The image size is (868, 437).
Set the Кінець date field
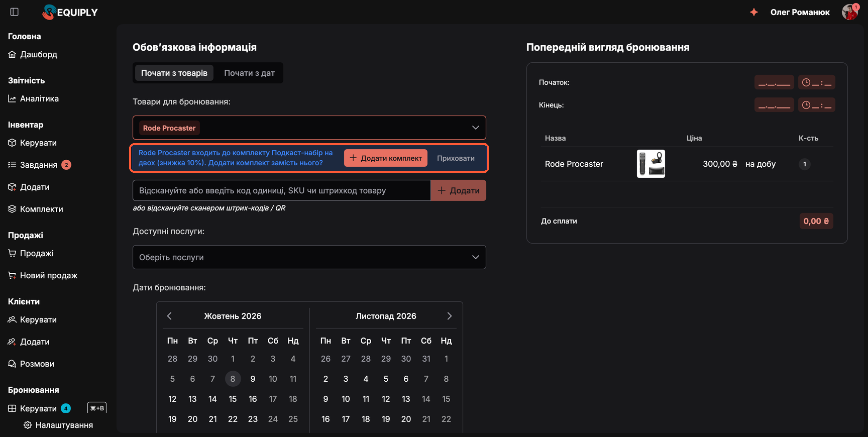[x=774, y=105]
